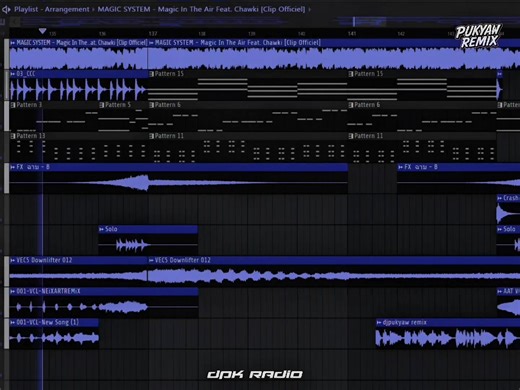Select the 03_CCC drum waveform clip body

[x=78, y=89]
